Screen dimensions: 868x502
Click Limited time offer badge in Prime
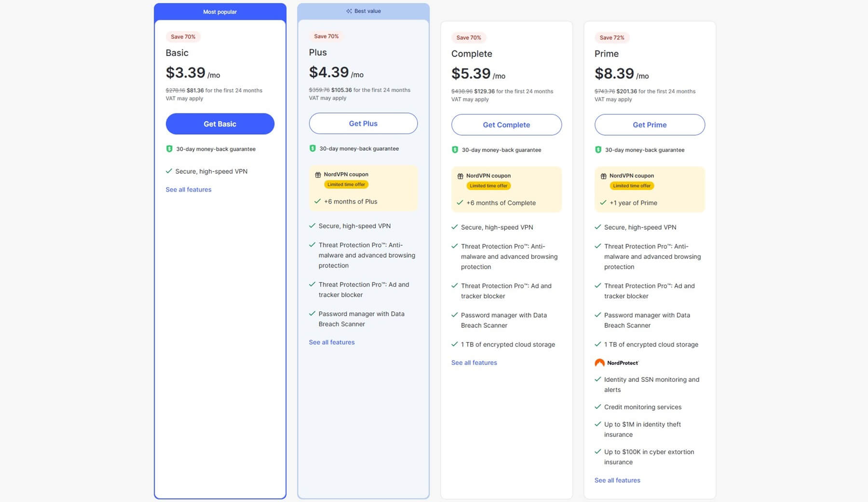pos(632,186)
